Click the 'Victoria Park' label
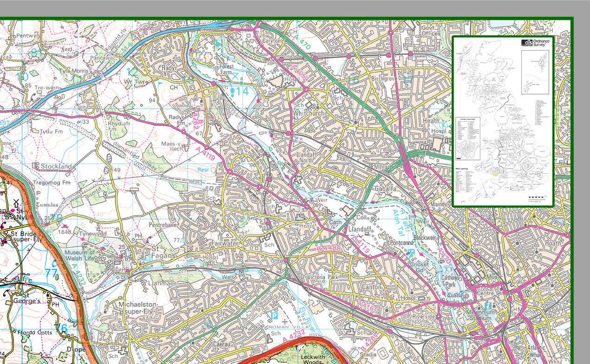The width and height of the screenshot is (590, 364). click(x=323, y=278)
